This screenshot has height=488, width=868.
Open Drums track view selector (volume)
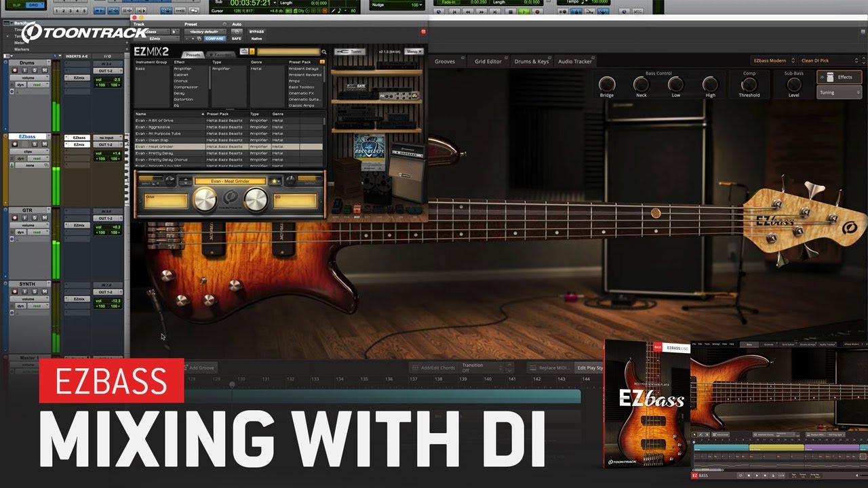[x=29, y=78]
